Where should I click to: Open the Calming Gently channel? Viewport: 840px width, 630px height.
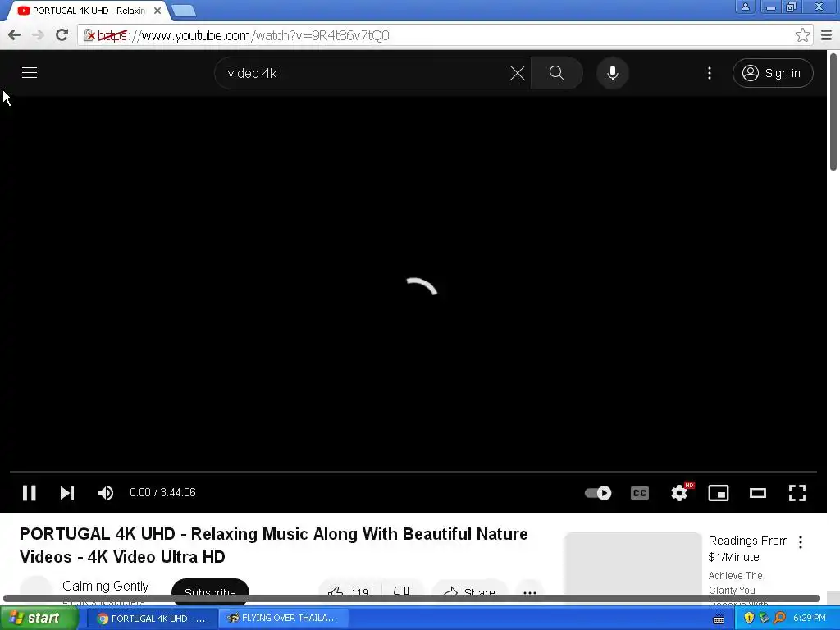coord(106,586)
